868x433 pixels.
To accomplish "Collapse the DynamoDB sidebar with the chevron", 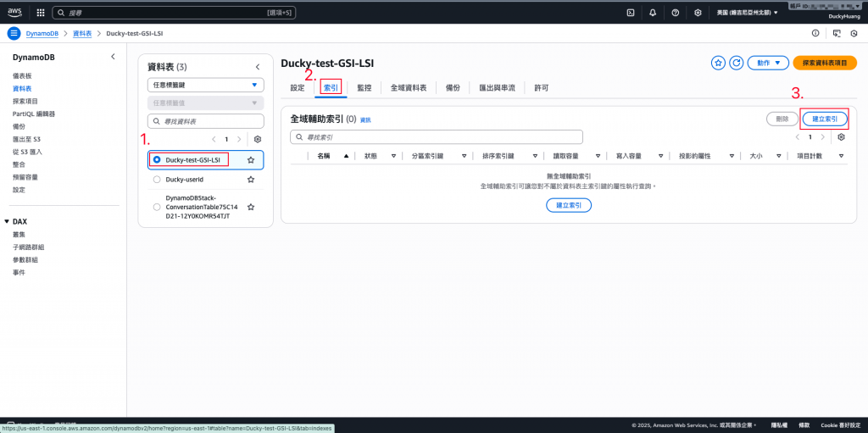I will [x=113, y=57].
